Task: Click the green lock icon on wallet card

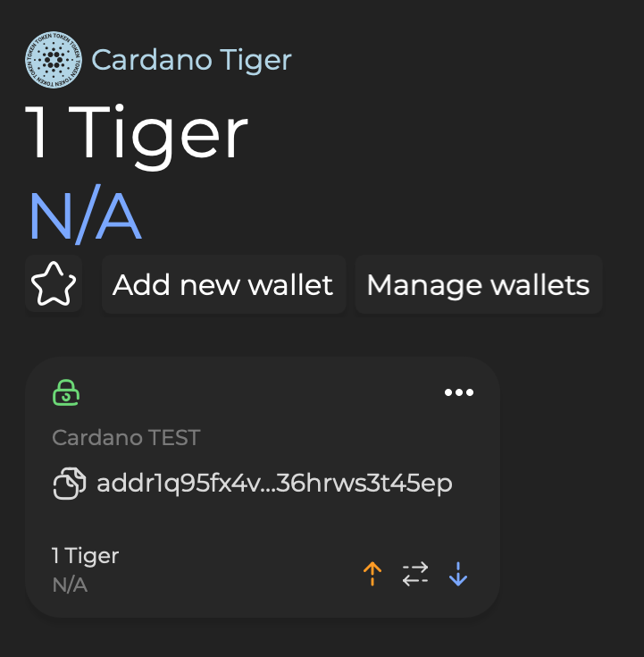Action: coord(66,392)
